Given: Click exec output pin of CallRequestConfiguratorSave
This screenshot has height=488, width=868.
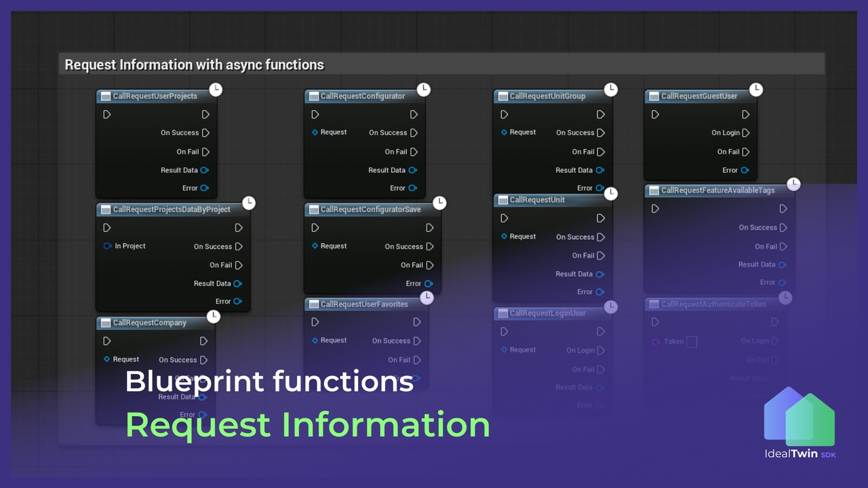Looking at the screenshot, I should click(x=429, y=228).
